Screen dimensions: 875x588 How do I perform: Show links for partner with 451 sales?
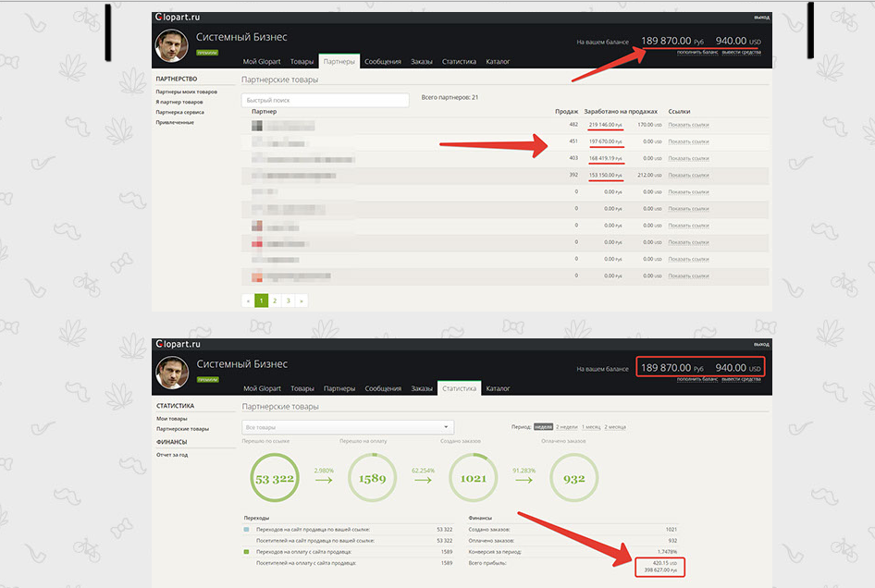click(688, 141)
